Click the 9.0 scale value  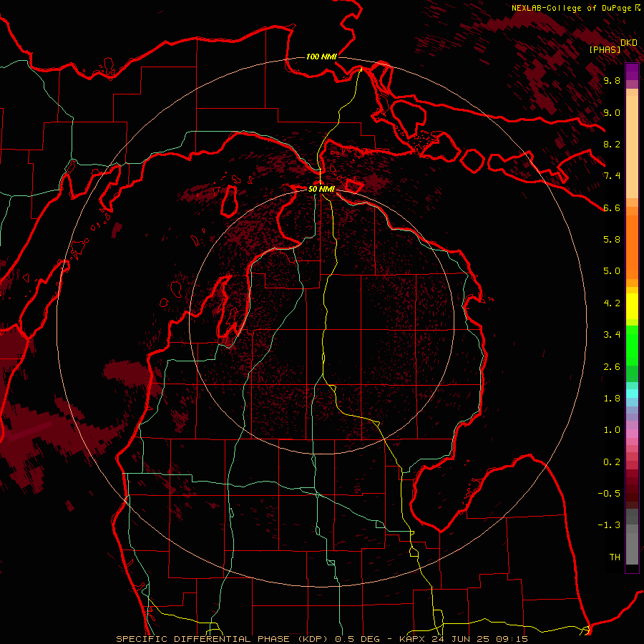pos(612,112)
